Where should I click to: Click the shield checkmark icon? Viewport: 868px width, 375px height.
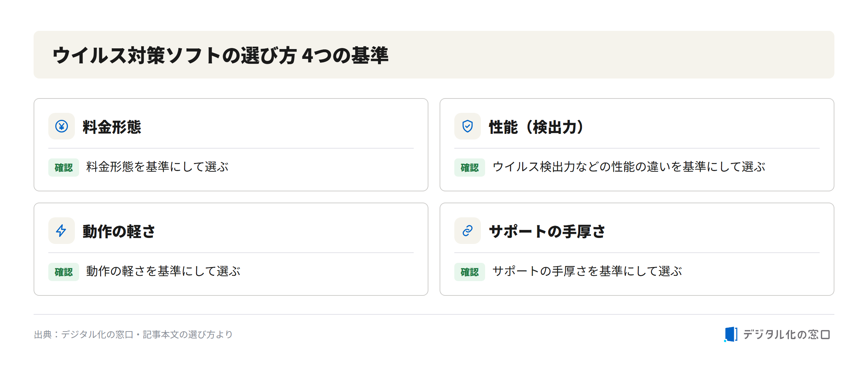click(x=468, y=126)
